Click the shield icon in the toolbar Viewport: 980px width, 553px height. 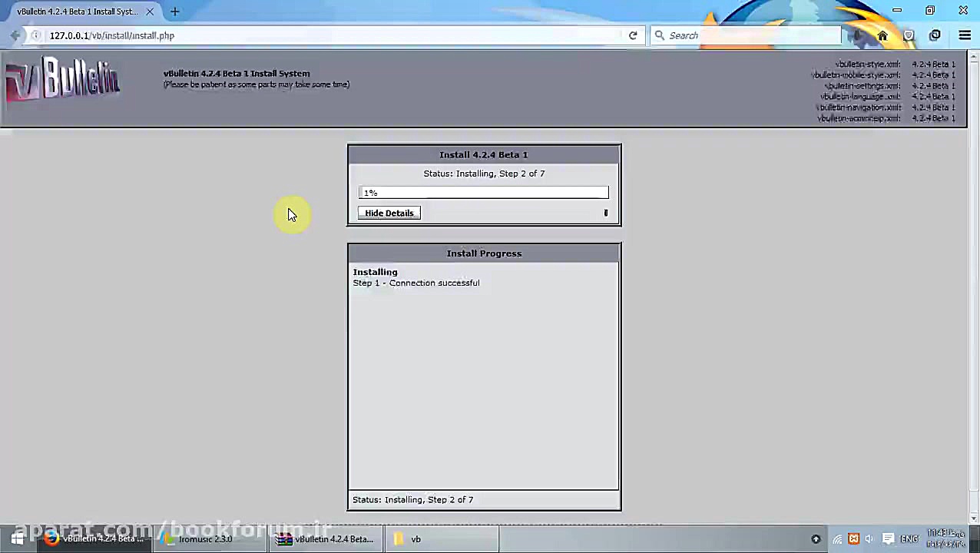click(909, 35)
